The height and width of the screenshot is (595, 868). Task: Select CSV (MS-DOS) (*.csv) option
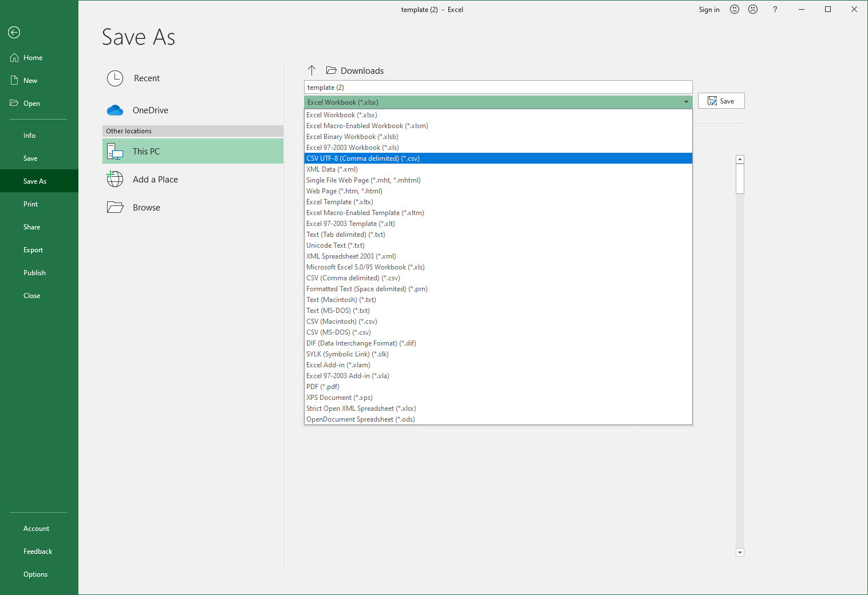[498, 332]
